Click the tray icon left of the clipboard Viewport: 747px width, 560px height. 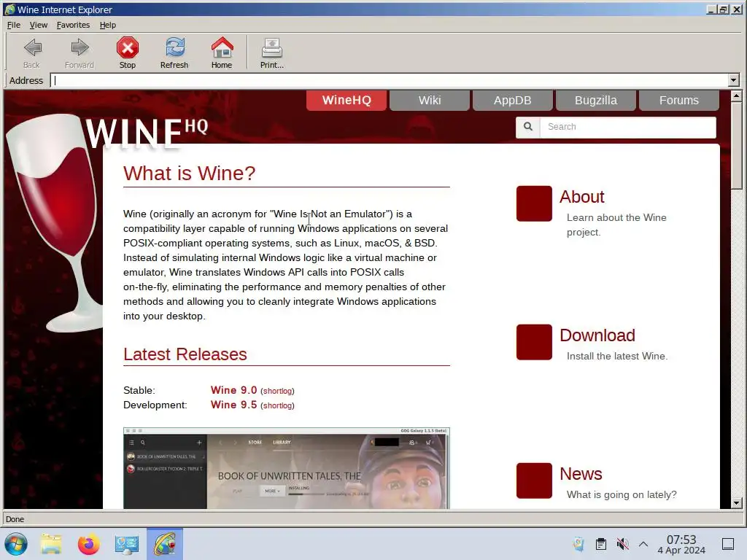(578, 544)
